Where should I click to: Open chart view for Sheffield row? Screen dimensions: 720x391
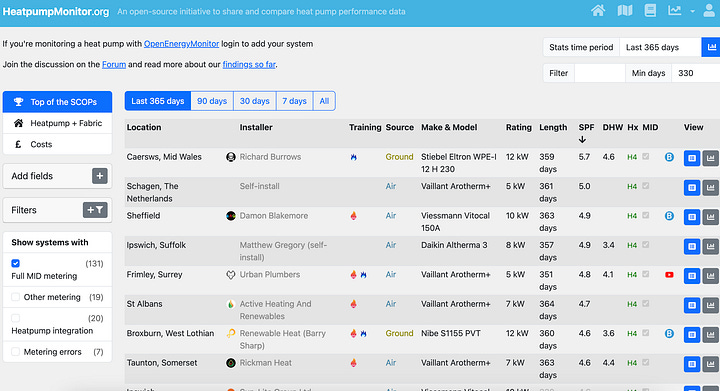pos(710,217)
